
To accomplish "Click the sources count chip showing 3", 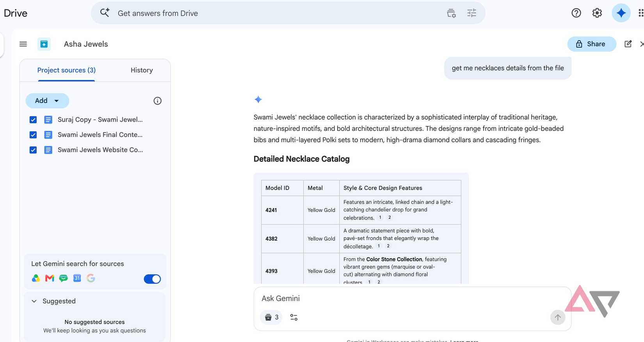I will [x=271, y=317].
